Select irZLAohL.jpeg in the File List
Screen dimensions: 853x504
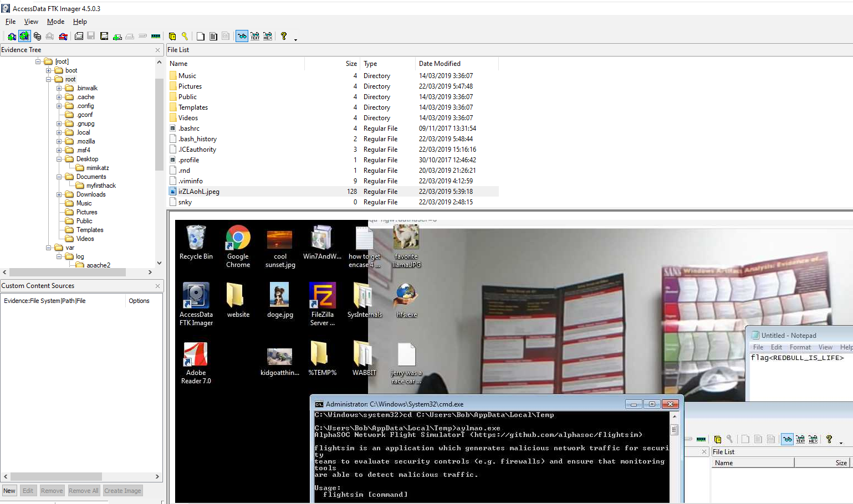click(x=198, y=192)
